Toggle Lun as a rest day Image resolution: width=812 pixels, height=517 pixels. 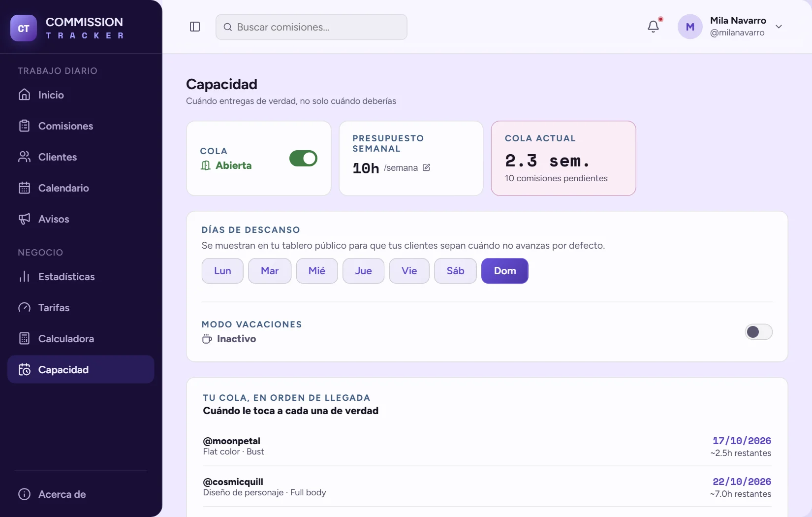[x=222, y=271]
